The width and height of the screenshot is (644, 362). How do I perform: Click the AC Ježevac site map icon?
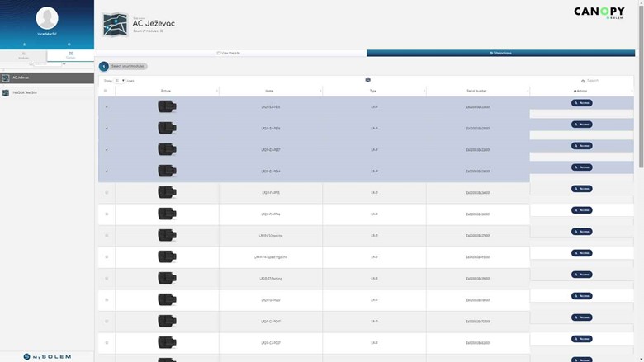[x=113, y=25]
